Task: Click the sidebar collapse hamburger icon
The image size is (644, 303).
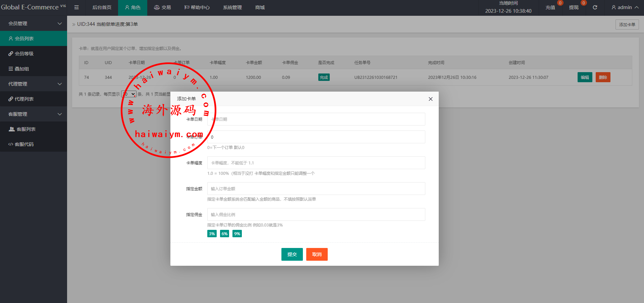Action: [x=76, y=7]
